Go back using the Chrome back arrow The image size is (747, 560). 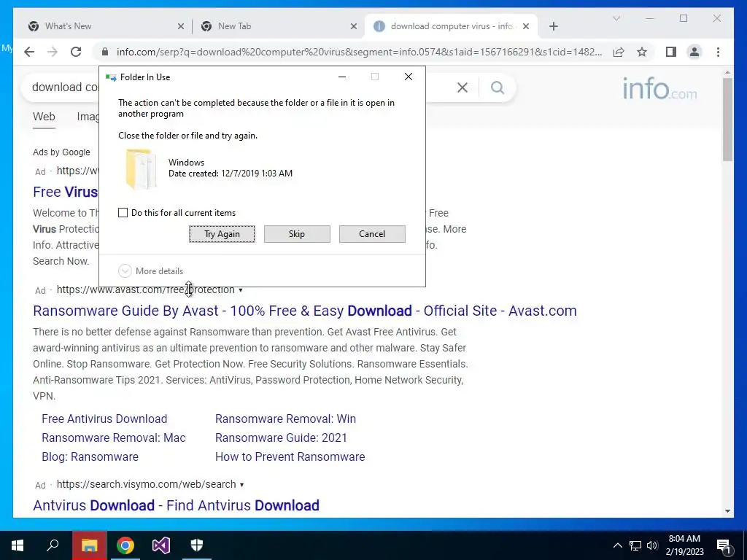pos(29,52)
